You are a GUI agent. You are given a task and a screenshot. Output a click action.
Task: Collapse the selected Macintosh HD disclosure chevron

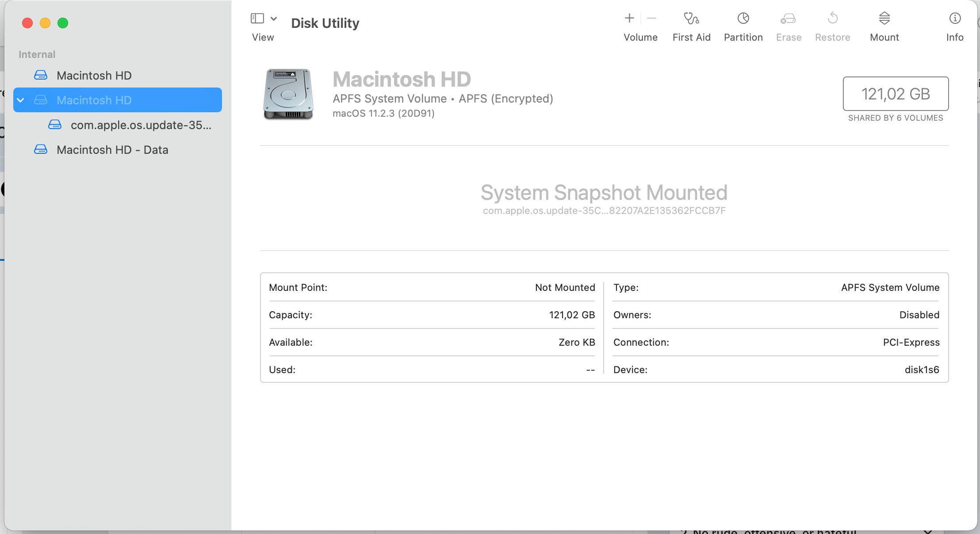[x=20, y=100]
